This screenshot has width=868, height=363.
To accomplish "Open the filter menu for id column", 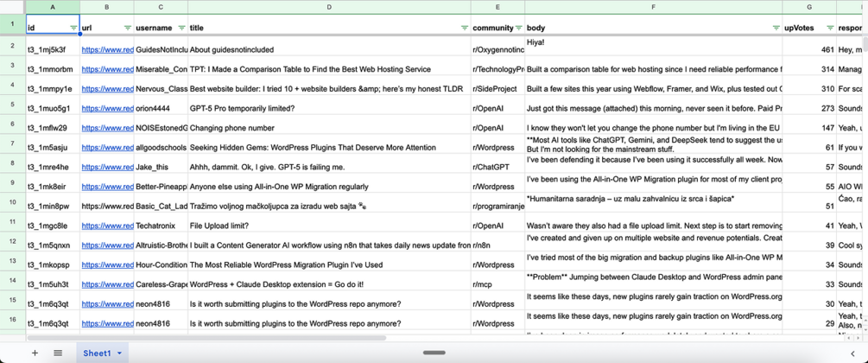I will click(73, 28).
